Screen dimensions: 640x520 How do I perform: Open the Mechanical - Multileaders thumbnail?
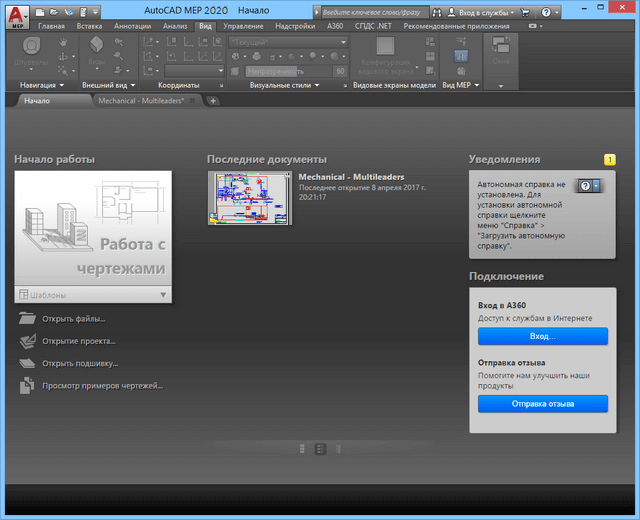pos(249,198)
